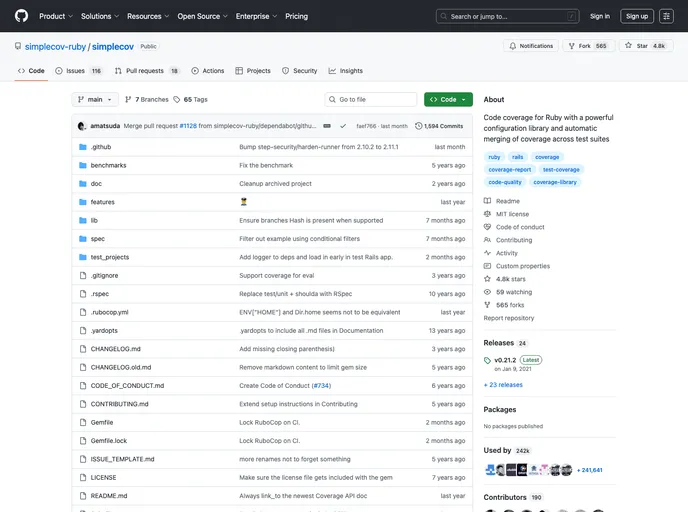
Task: Expand the Solutions menu
Action: (x=100, y=16)
